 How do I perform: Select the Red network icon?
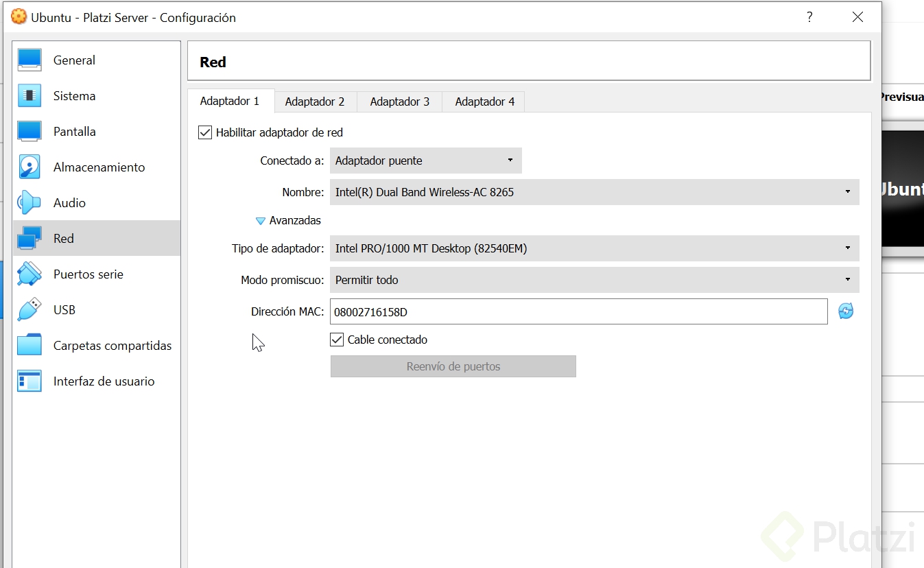tap(29, 239)
